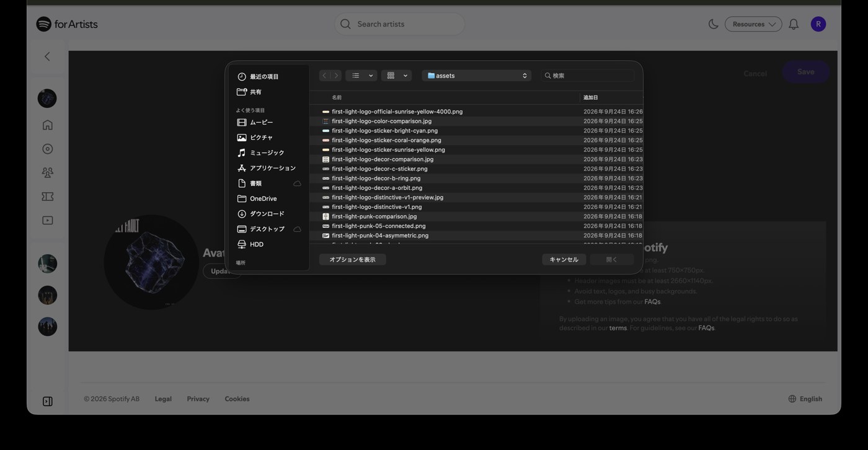This screenshot has height=450, width=868.
Task: Click the Spotify for Artists logo
Action: 67,24
